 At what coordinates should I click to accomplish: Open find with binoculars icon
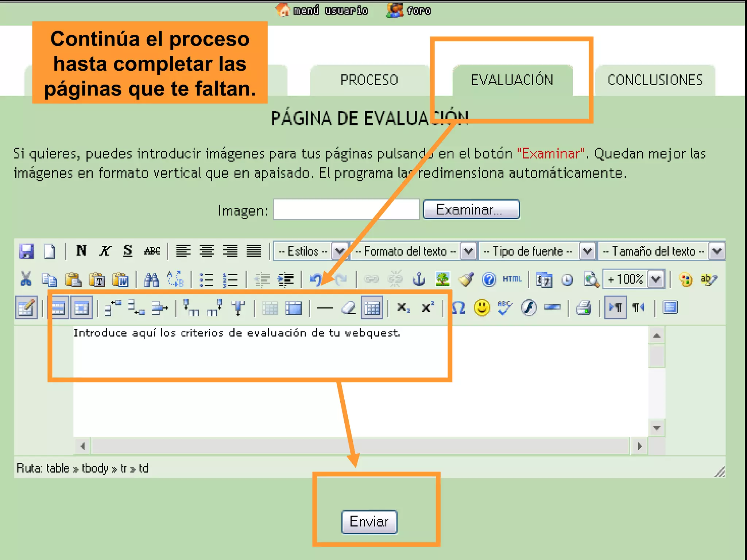coord(151,280)
